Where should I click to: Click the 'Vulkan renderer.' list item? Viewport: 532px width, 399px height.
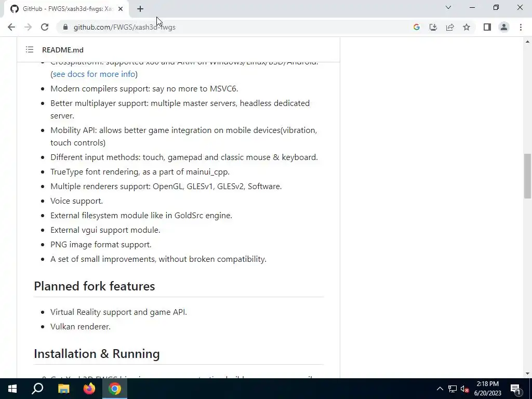tap(81, 326)
